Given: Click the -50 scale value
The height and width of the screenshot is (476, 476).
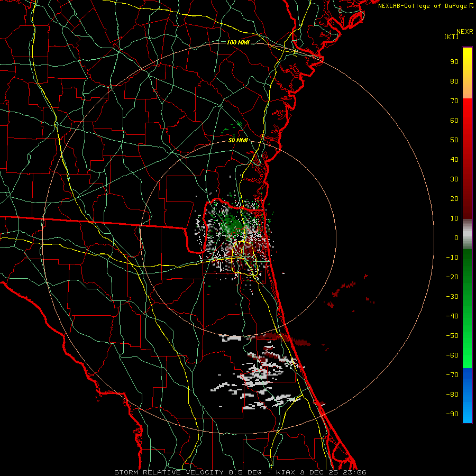Looking at the screenshot, I should 452,336.
